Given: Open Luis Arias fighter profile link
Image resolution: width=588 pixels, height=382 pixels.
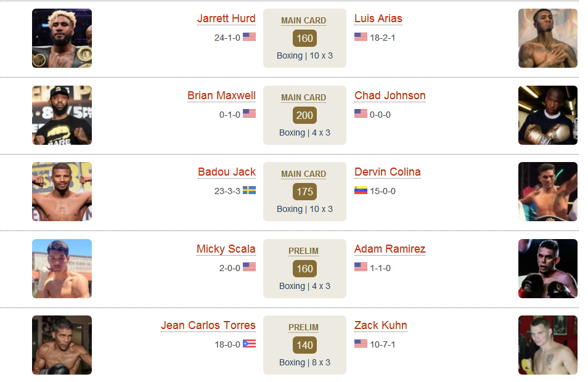Looking at the screenshot, I should [378, 18].
